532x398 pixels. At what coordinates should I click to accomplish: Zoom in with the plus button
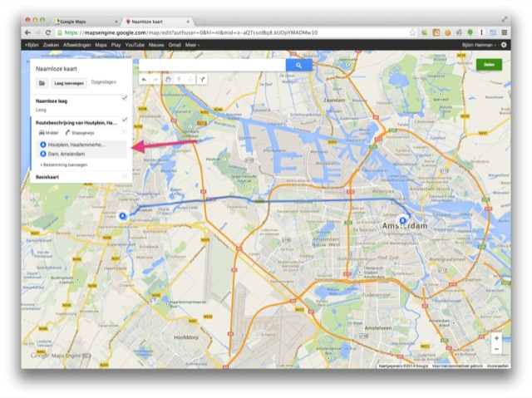point(497,338)
